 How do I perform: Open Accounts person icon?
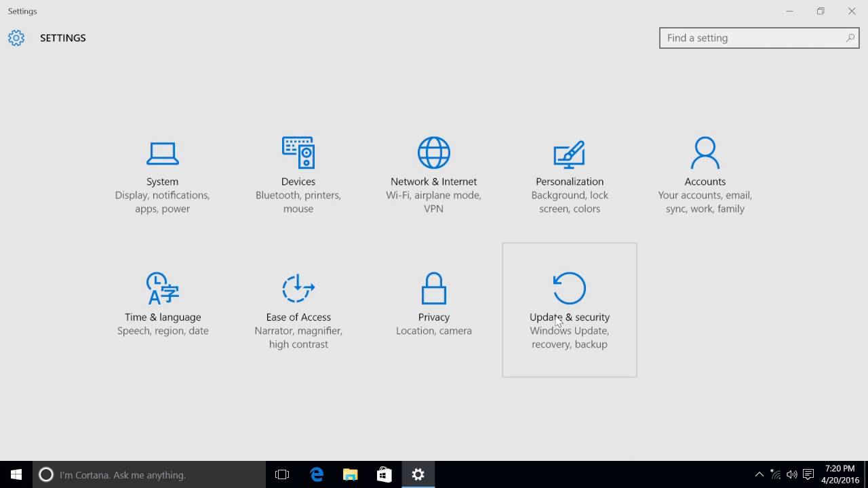[705, 152]
